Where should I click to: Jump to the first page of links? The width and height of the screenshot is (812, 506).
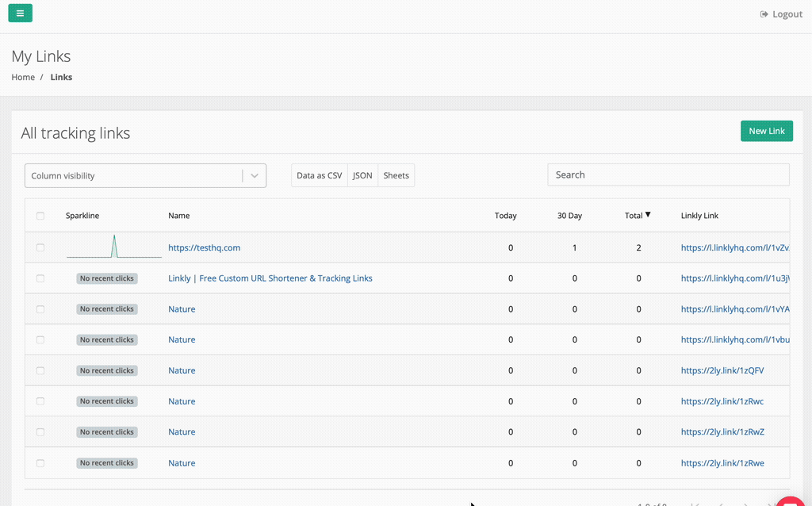693,503
